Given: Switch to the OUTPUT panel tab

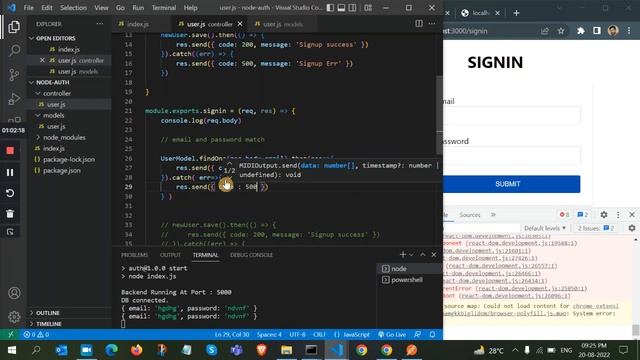Looking at the screenshot, I should pyautogui.click(x=170, y=255).
